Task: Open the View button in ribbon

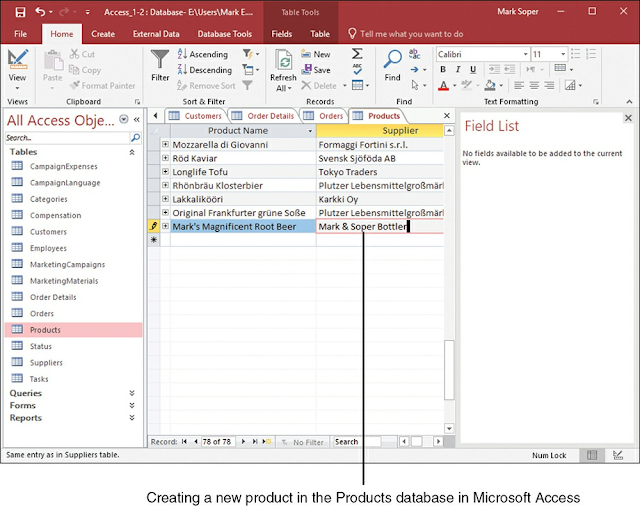Action: click(x=17, y=69)
